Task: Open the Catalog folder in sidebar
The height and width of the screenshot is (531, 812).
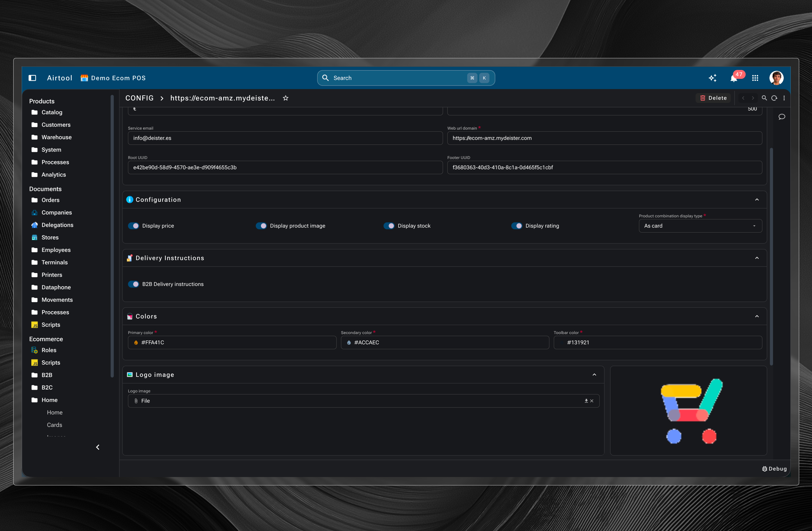Action: (x=52, y=112)
